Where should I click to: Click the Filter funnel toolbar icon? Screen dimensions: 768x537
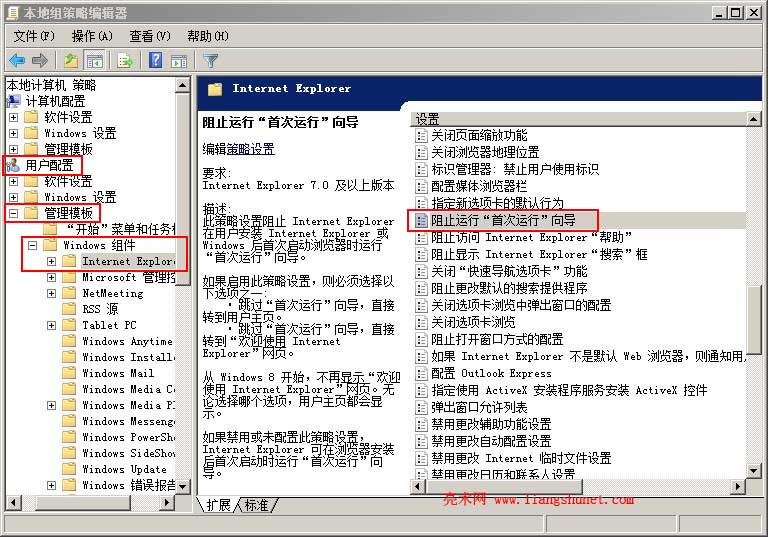pyautogui.click(x=211, y=61)
